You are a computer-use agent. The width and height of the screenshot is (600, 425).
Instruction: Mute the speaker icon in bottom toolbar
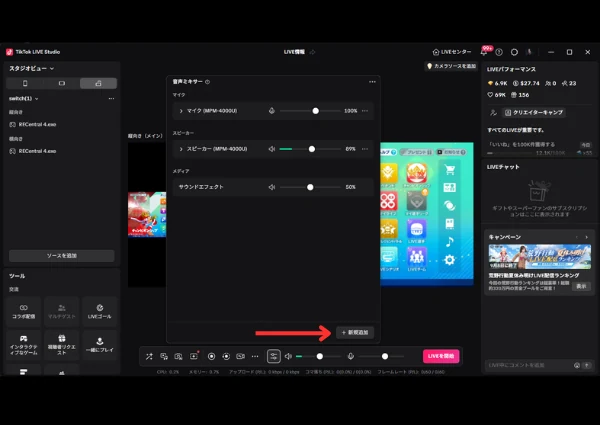coord(288,357)
